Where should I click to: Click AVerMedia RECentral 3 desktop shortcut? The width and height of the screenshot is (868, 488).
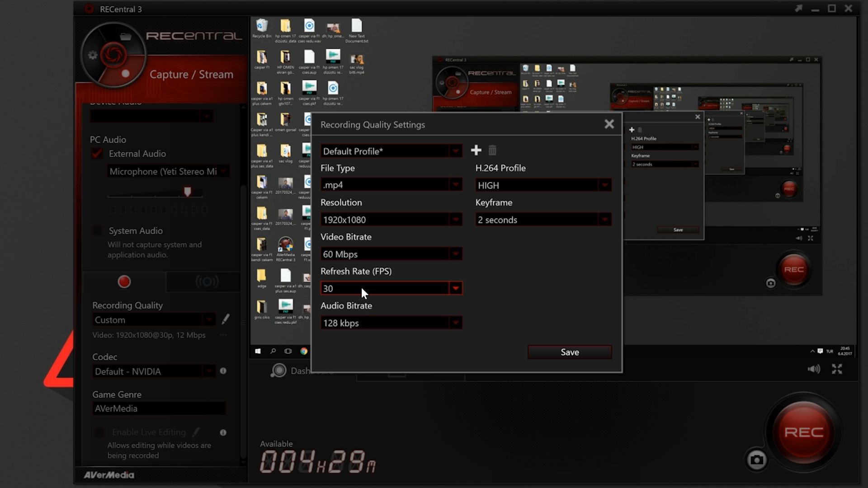285,249
